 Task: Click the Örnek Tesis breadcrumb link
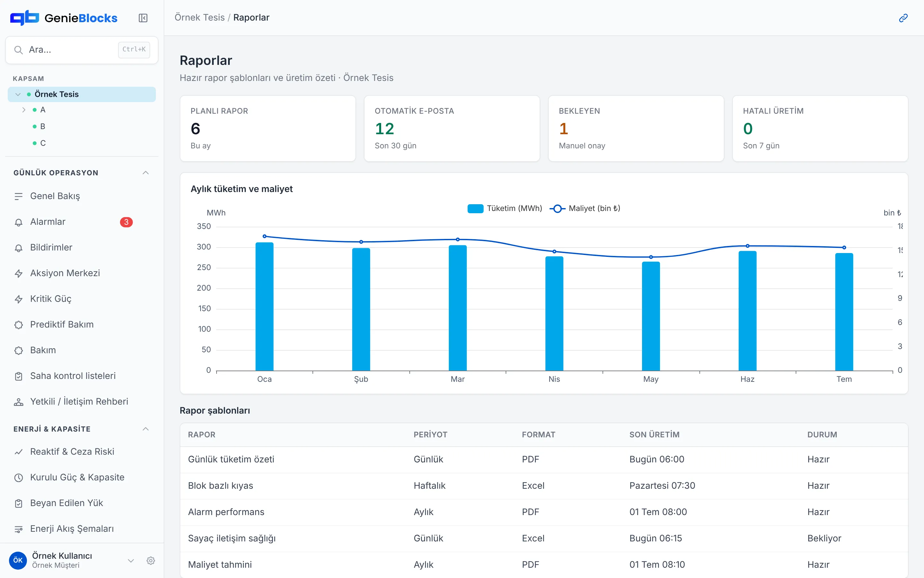(x=199, y=18)
